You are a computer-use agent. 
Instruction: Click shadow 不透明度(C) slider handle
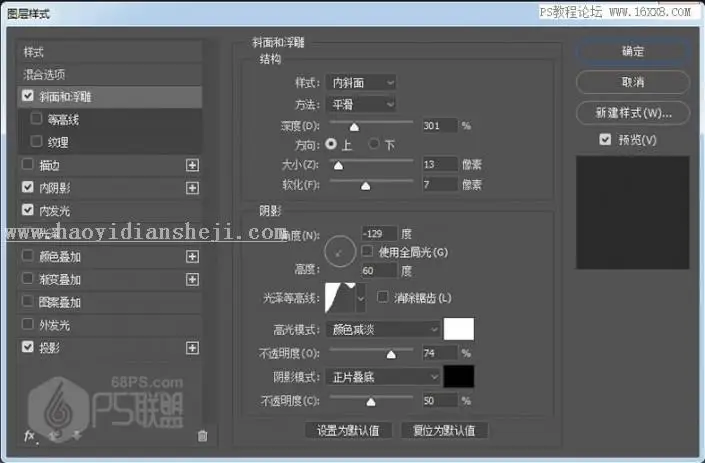click(x=370, y=402)
